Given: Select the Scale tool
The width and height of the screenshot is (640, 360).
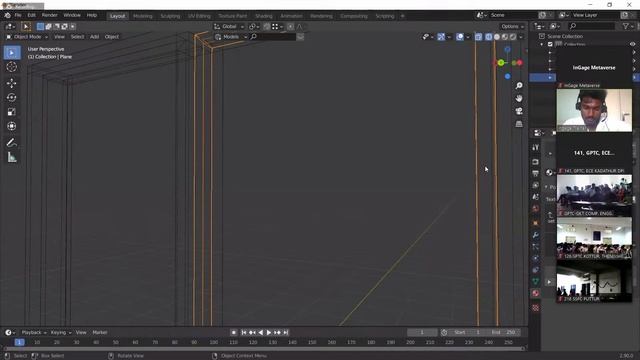Looking at the screenshot, I should [12, 112].
